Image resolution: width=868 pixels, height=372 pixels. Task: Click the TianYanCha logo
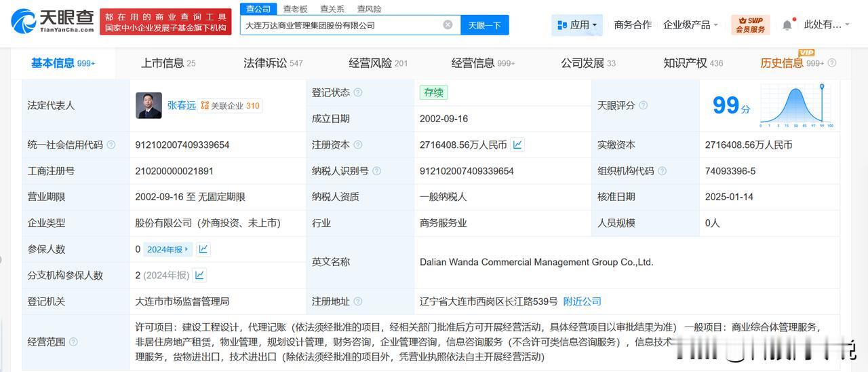[52, 22]
